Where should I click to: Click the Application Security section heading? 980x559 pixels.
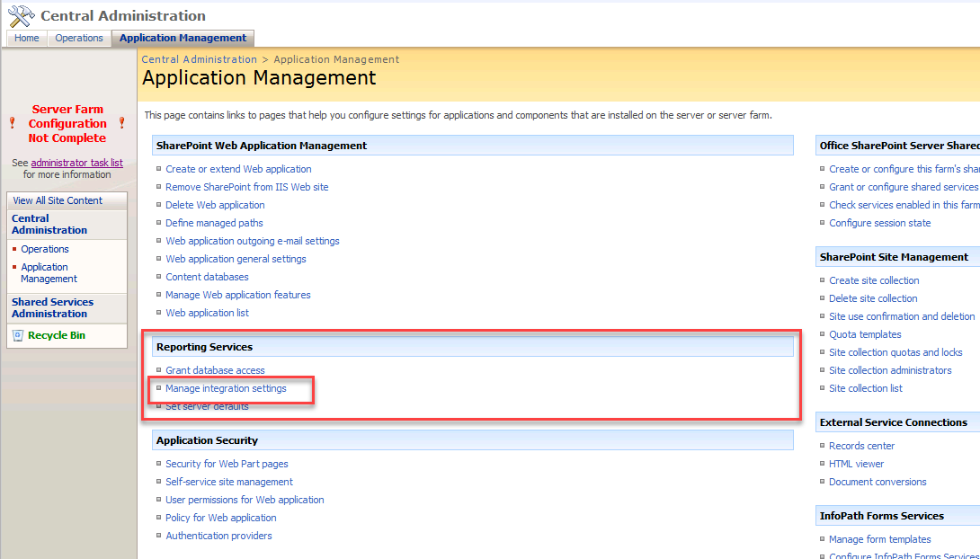(207, 441)
